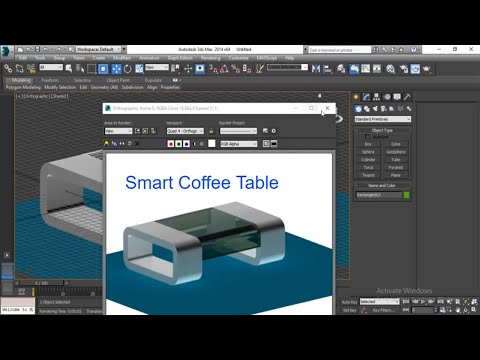Open the Animation menu

coord(149,58)
